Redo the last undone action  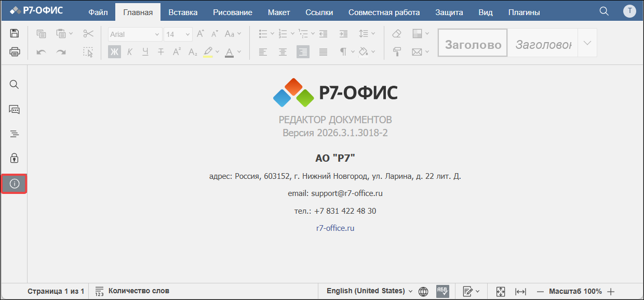(61, 51)
